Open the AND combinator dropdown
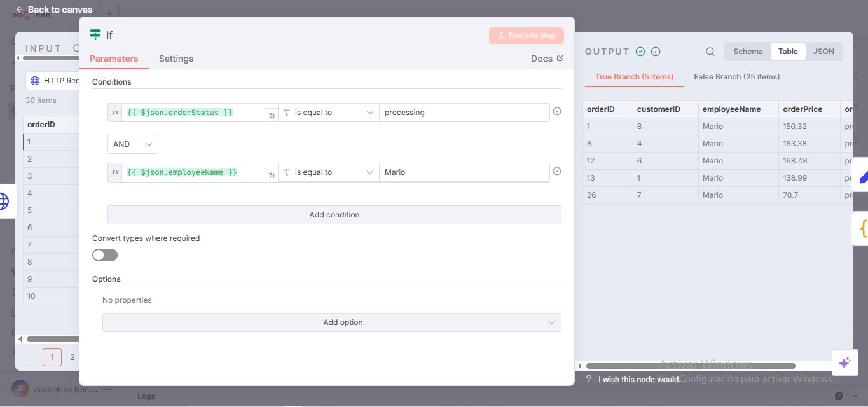This screenshot has width=868, height=407. pyautogui.click(x=133, y=144)
